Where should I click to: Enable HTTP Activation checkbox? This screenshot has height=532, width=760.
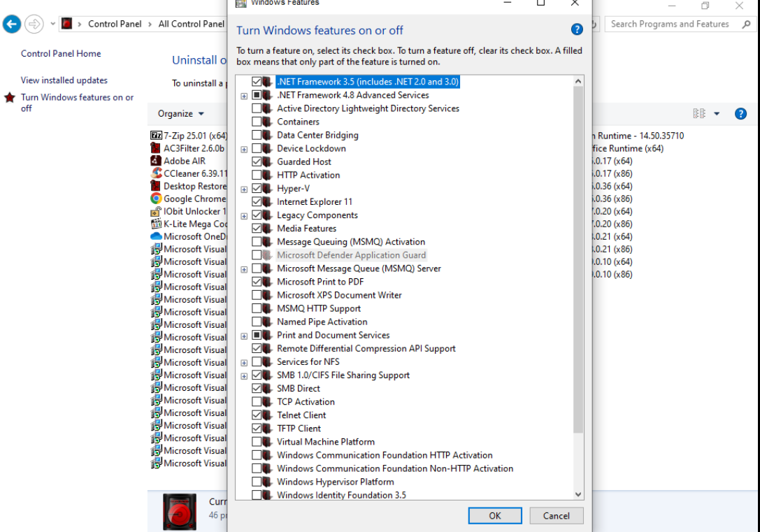click(257, 175)
